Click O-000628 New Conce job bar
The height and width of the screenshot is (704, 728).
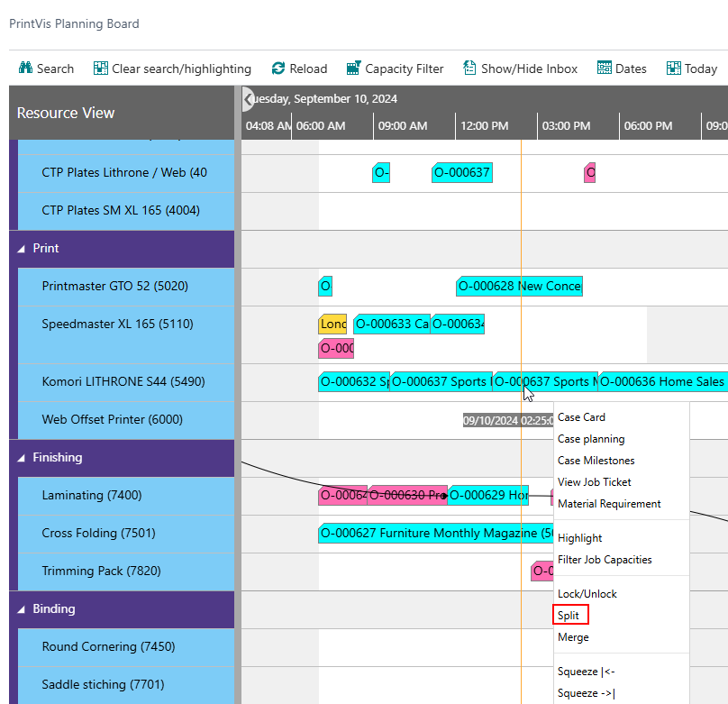[x=519, y=286]
